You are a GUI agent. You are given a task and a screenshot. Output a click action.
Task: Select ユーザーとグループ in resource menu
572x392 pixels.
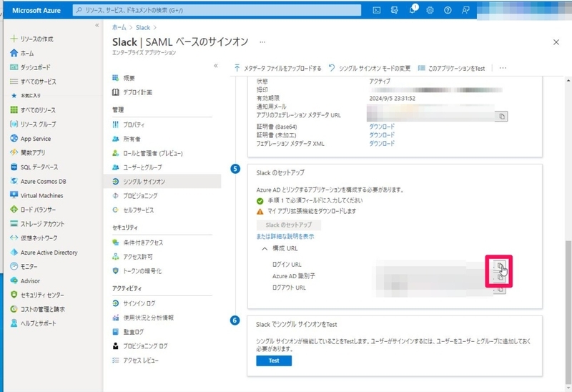(x=137, y=167)
